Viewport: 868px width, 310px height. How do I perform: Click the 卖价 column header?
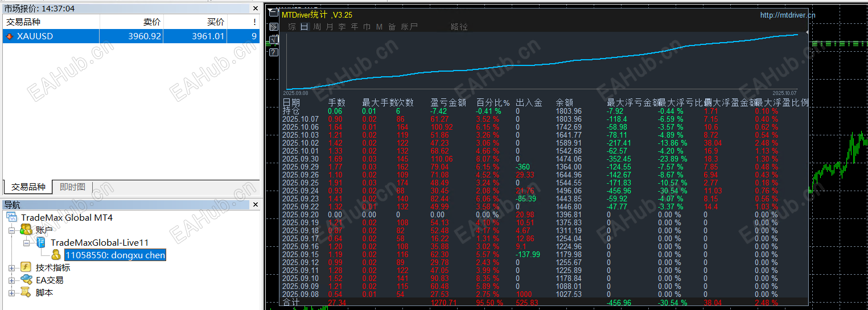point(132,22)
